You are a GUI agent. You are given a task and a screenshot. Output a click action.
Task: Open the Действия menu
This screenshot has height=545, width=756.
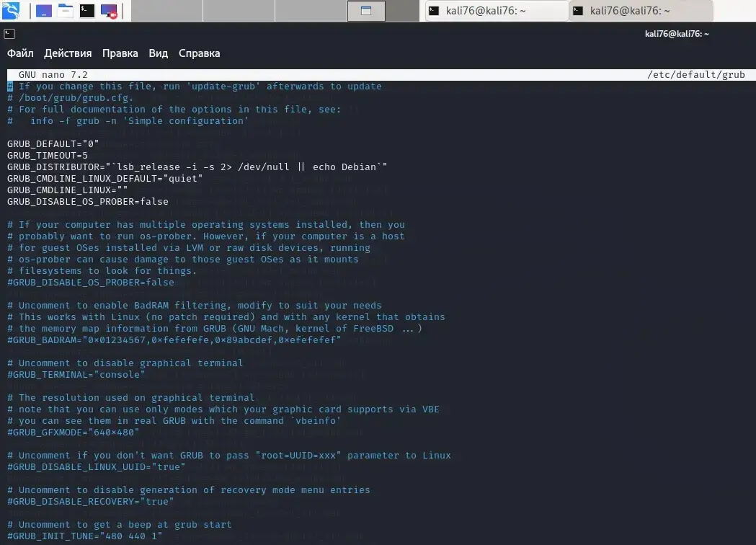pos(68,53)
